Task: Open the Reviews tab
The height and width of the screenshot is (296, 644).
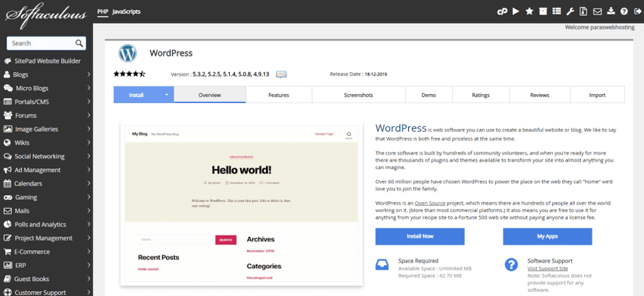Action: point(540,95)
